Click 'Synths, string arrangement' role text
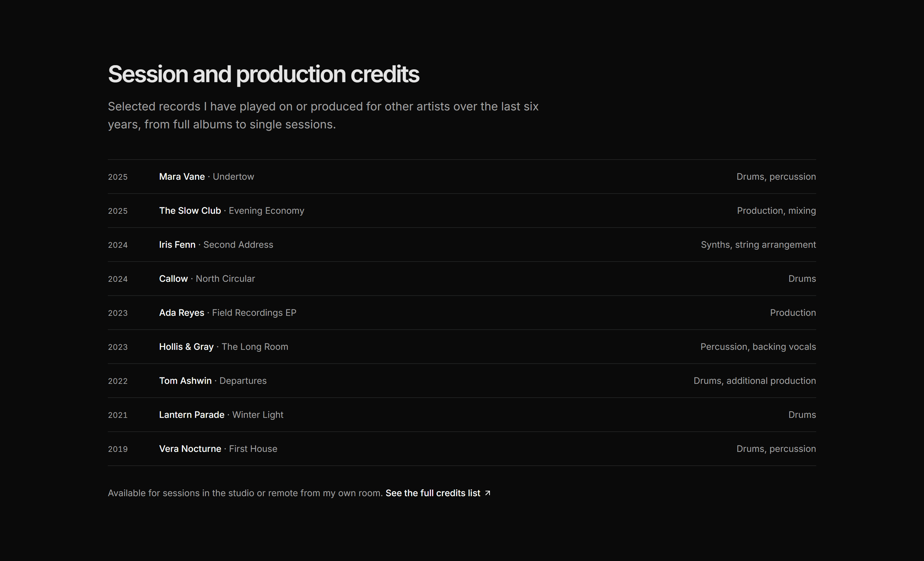Viewport: 924px width, 561px height. pos(758,245)
